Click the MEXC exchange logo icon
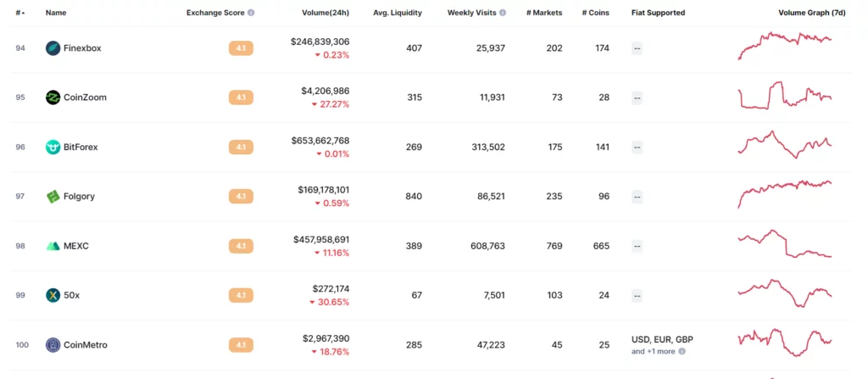 53,246
